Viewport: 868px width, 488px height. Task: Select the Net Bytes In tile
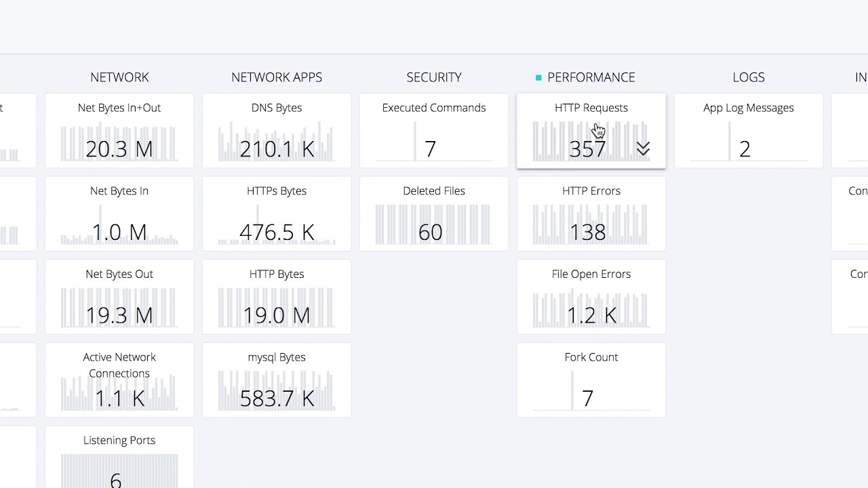point(119,213)
